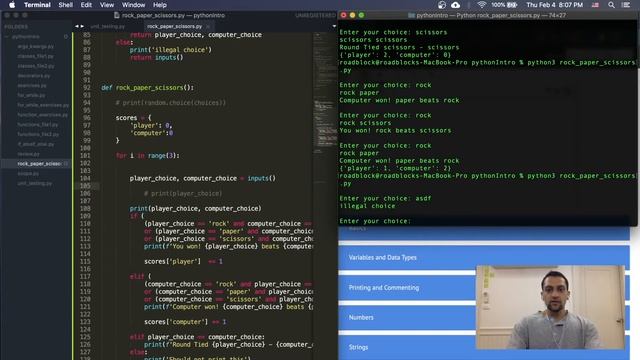Open functions_file1.py in the sidebar
Image resolution: width=640 pixels, height=360 pixels.
38,124
